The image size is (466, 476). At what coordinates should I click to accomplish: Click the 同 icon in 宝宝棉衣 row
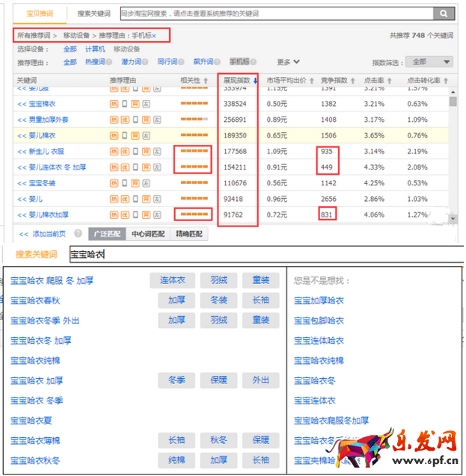point(135,104)
